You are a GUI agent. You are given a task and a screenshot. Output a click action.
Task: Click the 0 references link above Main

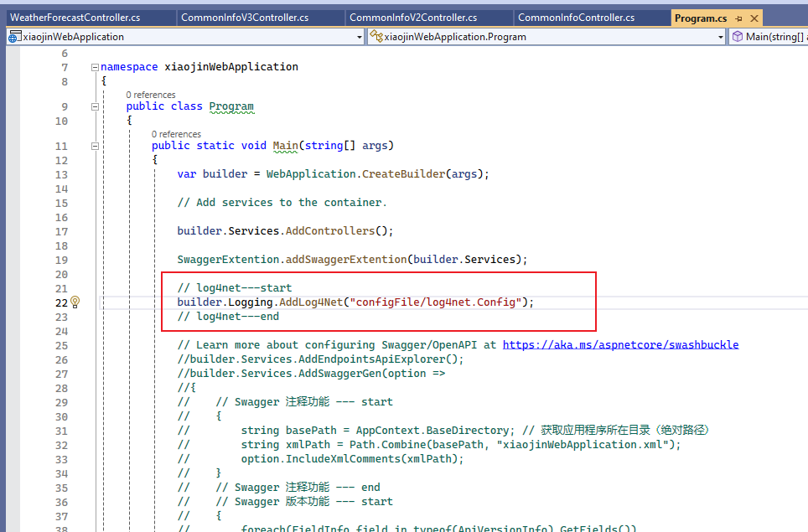click(176, 133)
